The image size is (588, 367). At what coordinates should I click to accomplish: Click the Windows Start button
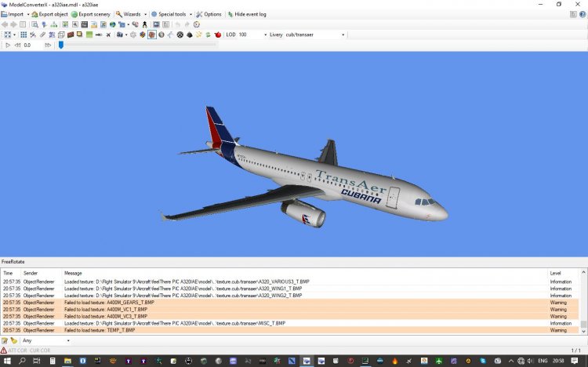(x=7, y=360)
